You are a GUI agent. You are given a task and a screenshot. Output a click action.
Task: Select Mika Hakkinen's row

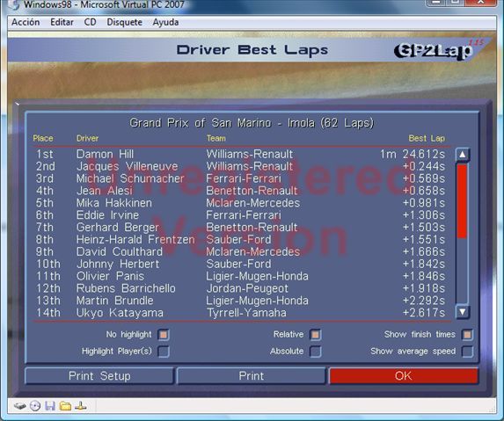coord(240,203)
